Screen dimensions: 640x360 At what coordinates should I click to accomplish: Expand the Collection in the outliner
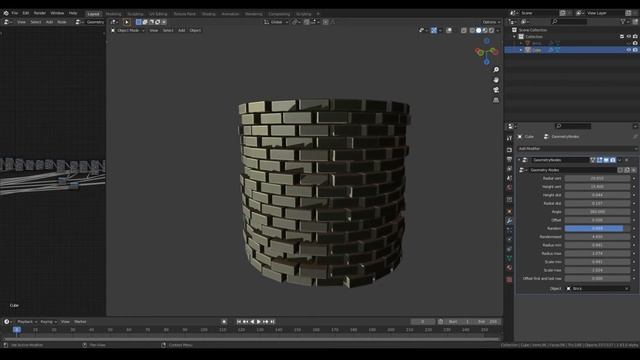tap(515, 37)
